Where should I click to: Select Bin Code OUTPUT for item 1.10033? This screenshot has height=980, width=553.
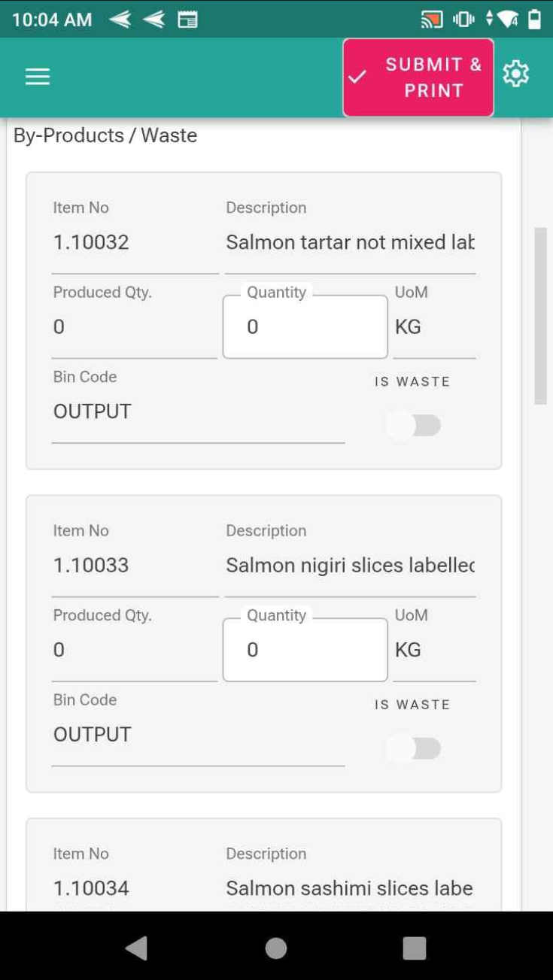pyautogui.click(x=198, y=734)
